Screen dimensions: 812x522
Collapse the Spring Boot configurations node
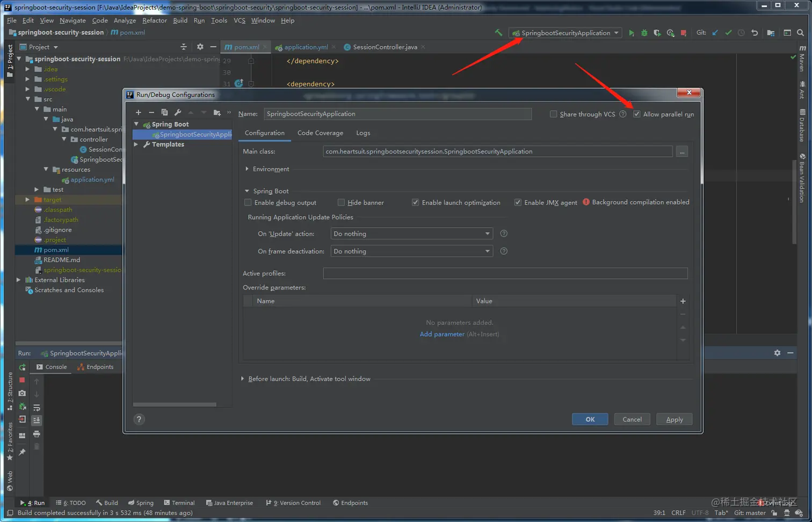136,124
